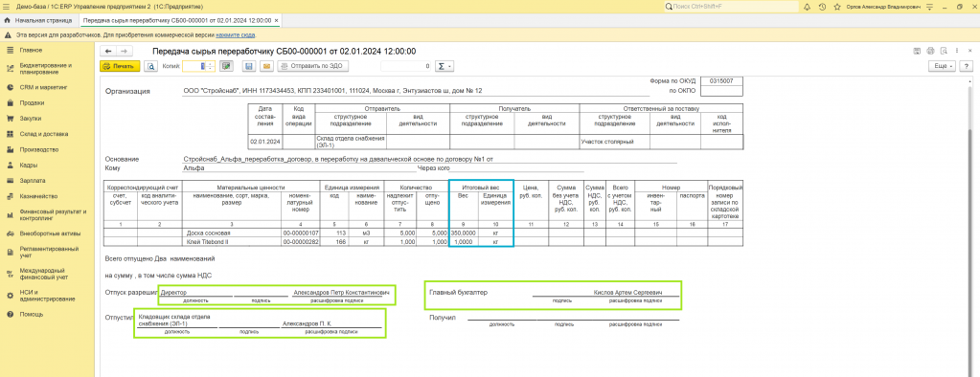The height and width of the screenshot is (377, 980).
Task: Increase copies with the Копий spinner up arrow
Action: [211, 63]
